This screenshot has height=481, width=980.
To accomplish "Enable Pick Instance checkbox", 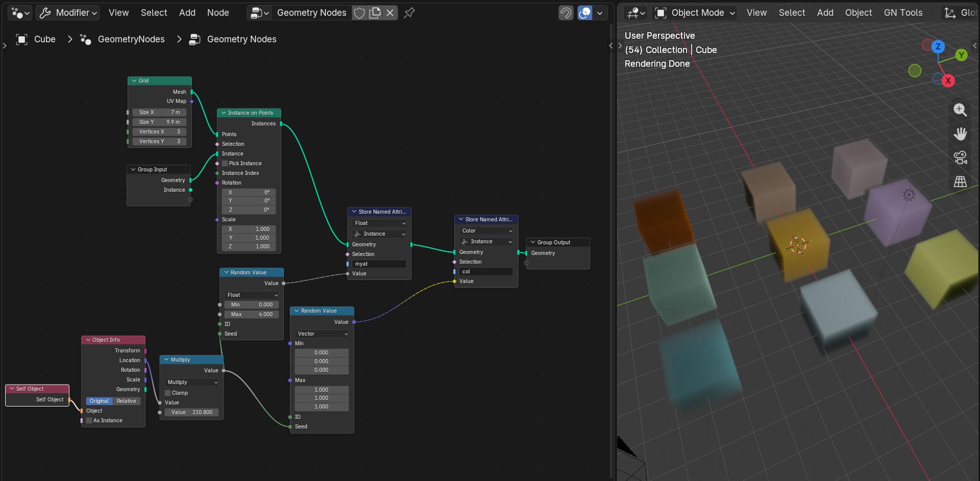I will click(225, 163).
